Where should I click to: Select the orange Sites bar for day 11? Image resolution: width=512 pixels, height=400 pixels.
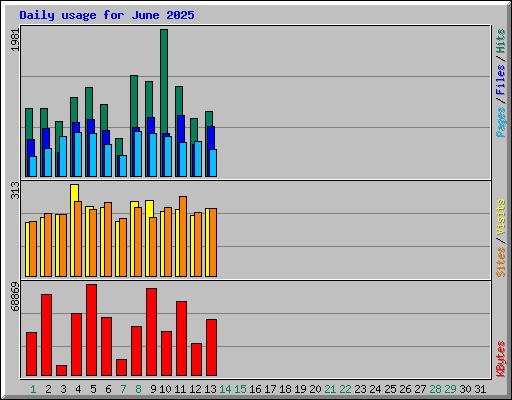point(183,236)
